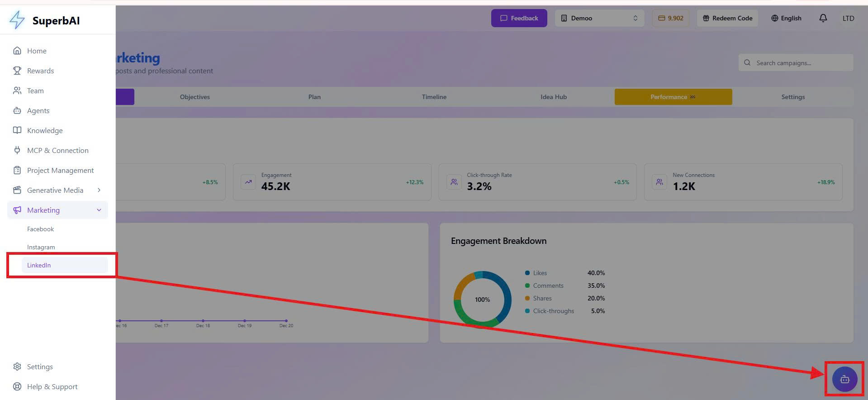Click the Help & Support lifebuoy icon
Screen dimensions: 868x400
(17, 386)
